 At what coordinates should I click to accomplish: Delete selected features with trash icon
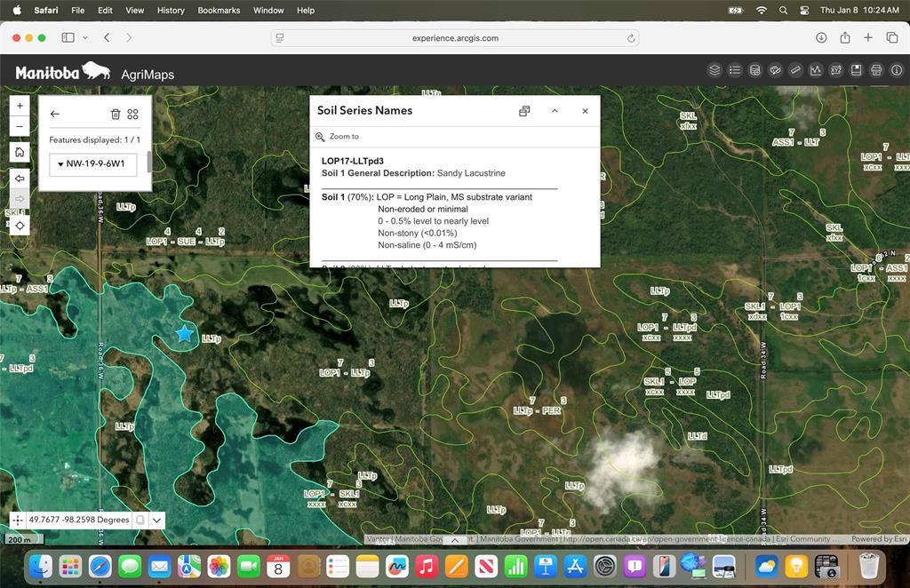point(115,114)
